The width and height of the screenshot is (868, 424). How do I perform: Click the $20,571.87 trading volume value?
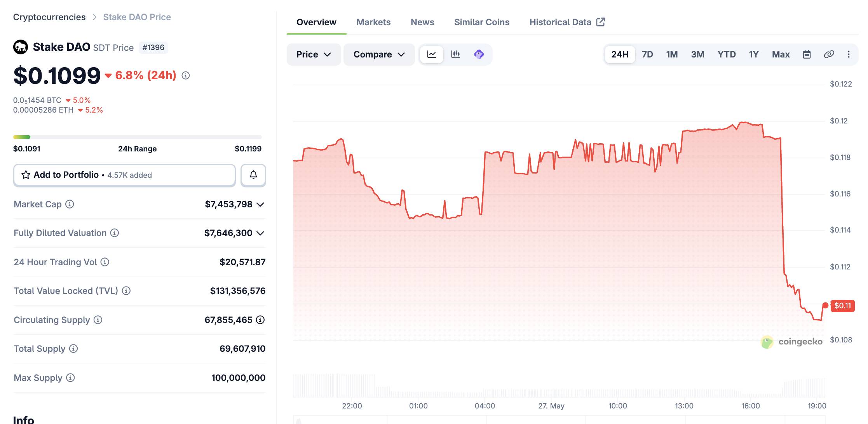(x=242, y=262)
